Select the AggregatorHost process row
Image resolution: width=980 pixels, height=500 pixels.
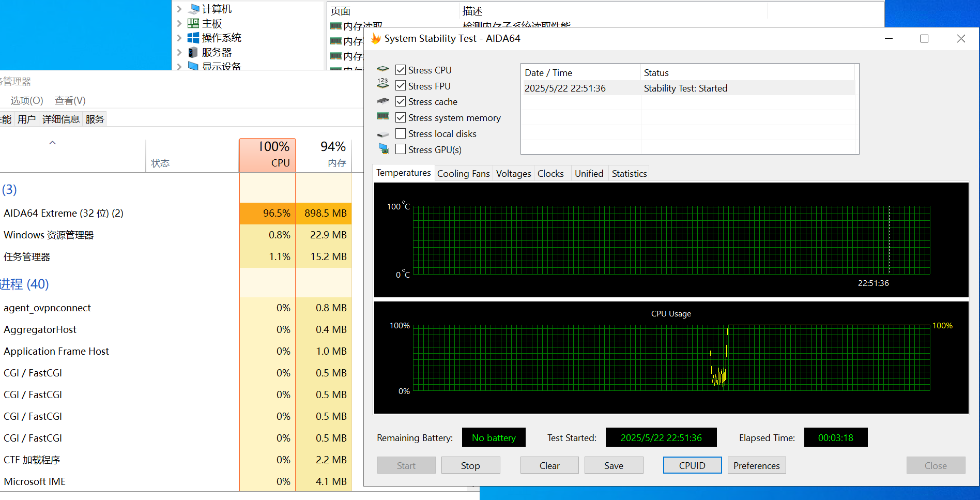tap(176, 329)
